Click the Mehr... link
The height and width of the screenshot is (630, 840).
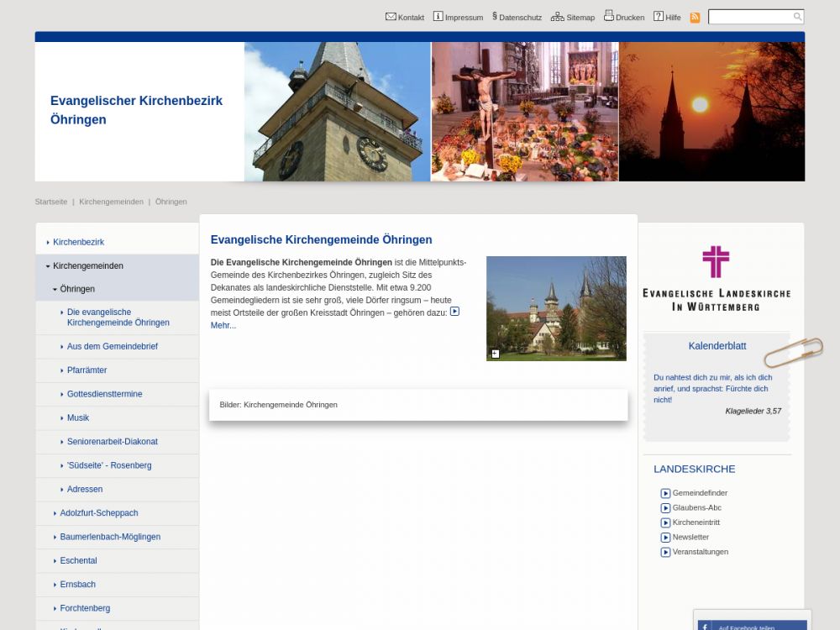[223, 326]
